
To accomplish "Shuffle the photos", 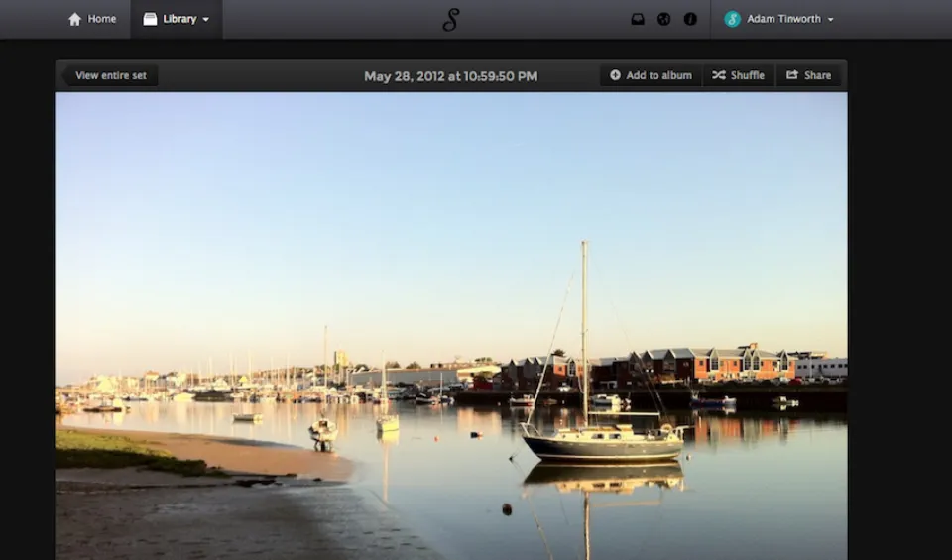I will click(738, 76).
